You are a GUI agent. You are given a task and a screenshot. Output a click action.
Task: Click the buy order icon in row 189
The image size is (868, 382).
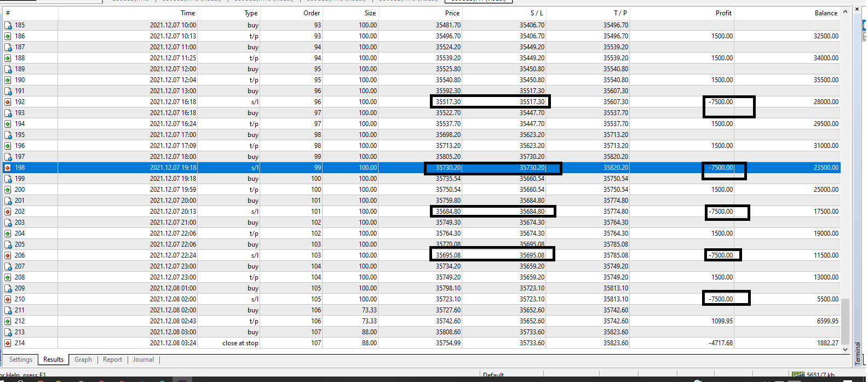coord(8,69)
